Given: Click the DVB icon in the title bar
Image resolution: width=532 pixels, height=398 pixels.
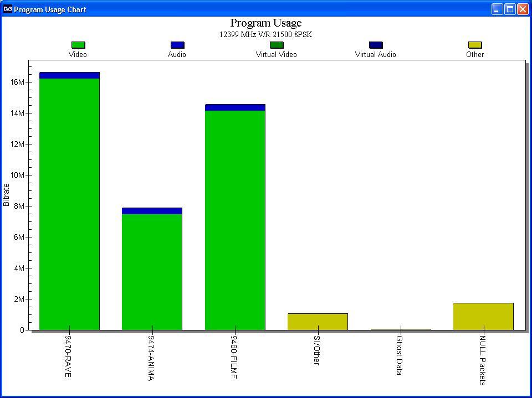Looking at the screenshot, I should click(x=7, y=9).
